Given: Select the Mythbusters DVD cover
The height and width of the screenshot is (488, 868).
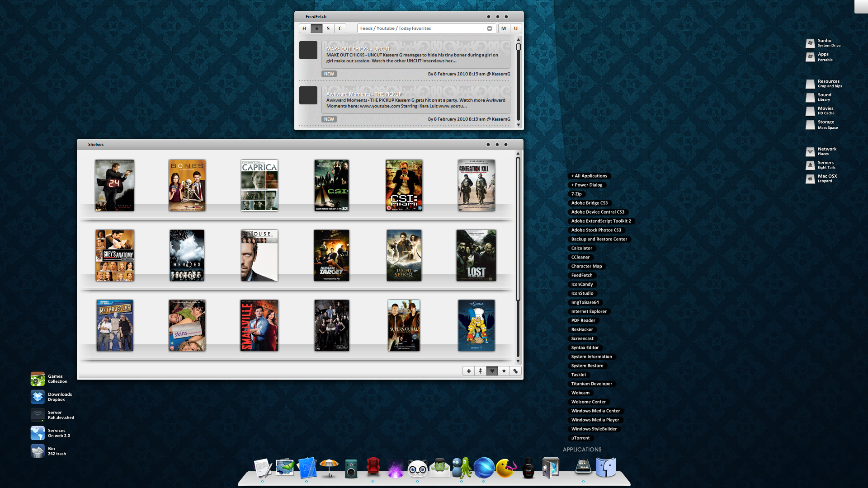Looking at the screenshot, I should [x=115, y=325].
